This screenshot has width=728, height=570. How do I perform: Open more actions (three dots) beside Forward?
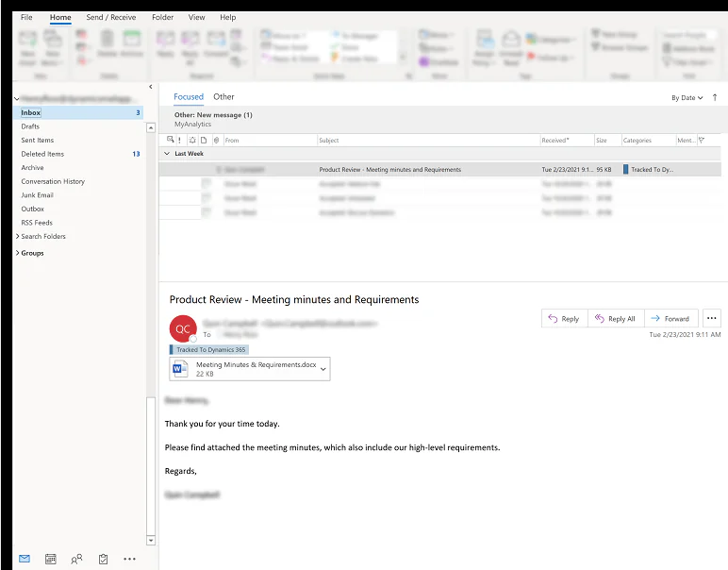click(712, 318)
